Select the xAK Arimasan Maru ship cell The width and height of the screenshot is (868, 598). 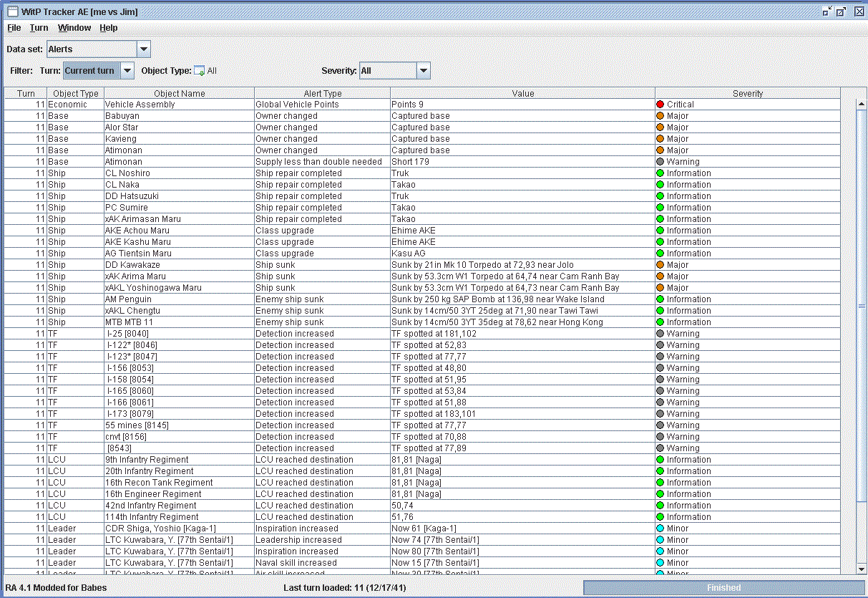[x=180, y=219]
